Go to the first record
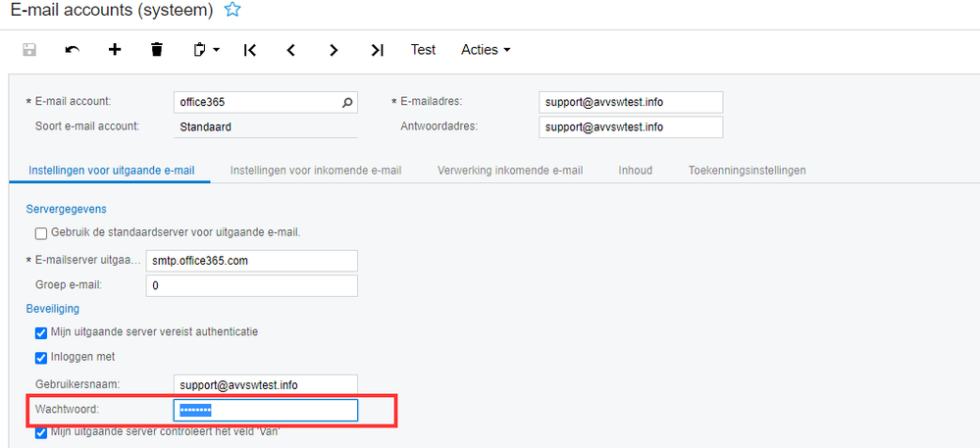980x448 pixels. point(249,50)
